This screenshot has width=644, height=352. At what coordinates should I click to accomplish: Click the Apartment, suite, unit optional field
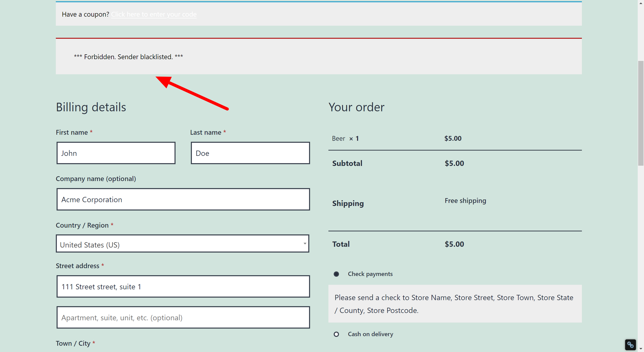pyautogui.click(x=183, y=318)
